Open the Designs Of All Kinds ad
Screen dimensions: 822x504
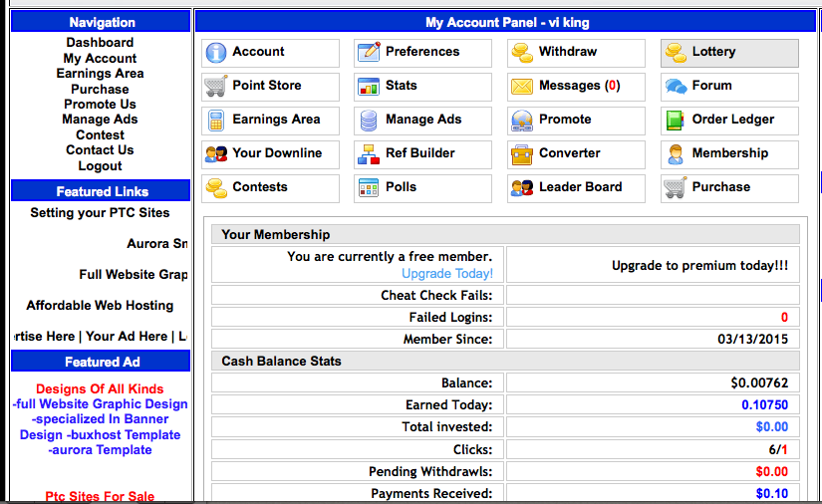coord(100,389)
